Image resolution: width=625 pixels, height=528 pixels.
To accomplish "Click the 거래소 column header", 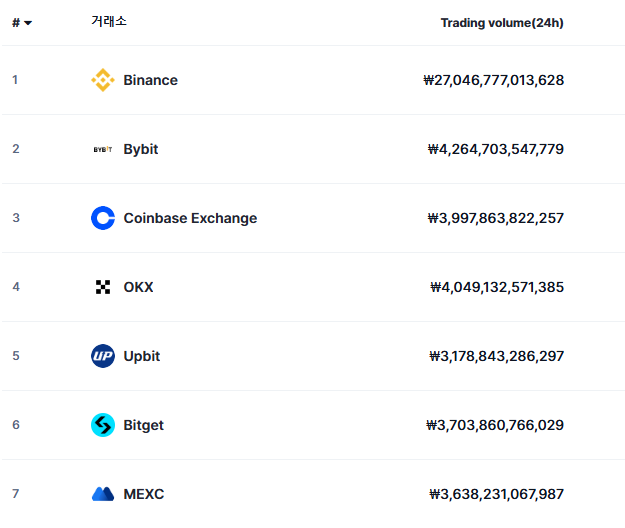I will 109,21.
